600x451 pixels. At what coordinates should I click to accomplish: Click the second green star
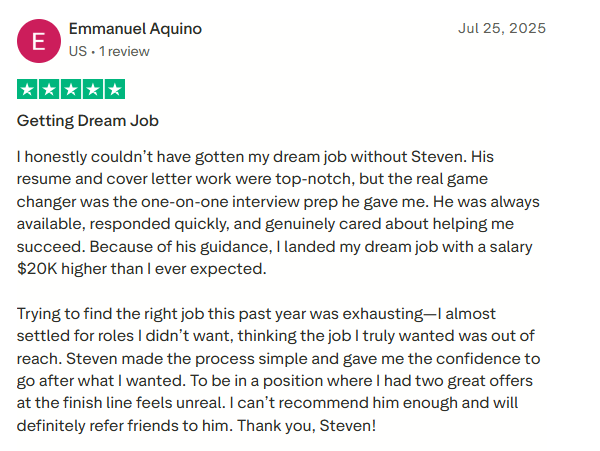[50, 89]
